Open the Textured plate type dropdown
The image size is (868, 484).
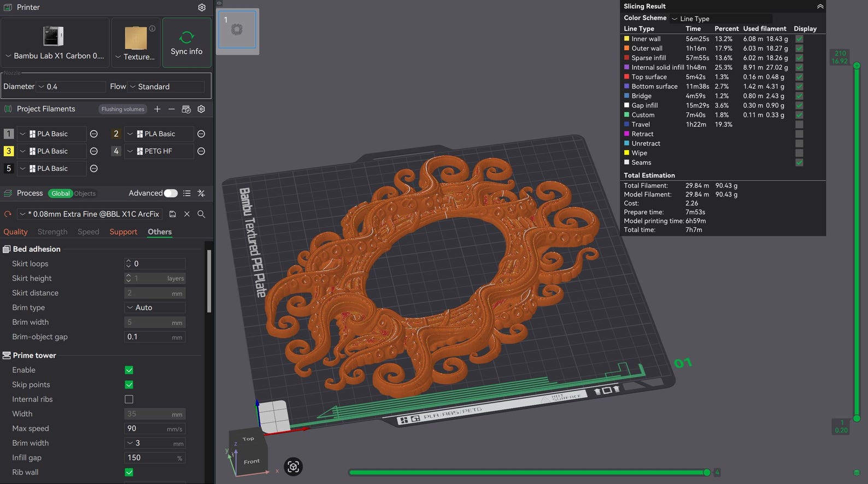136,43
